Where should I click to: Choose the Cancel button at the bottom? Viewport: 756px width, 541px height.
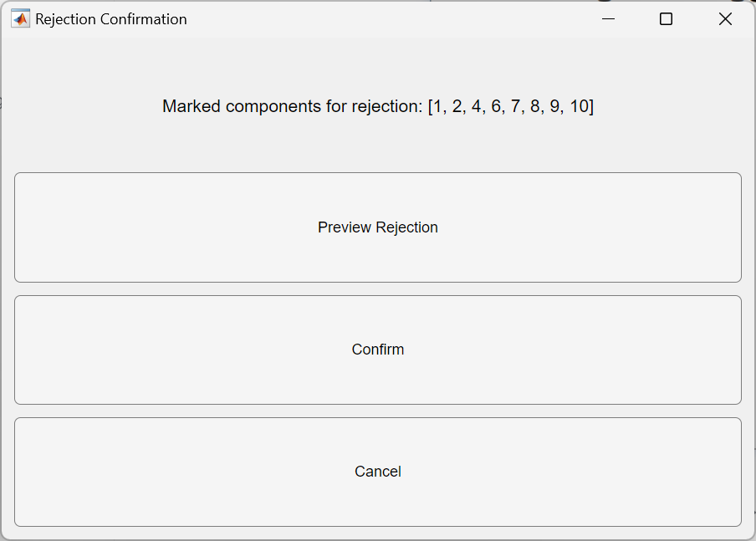(378, 472)
